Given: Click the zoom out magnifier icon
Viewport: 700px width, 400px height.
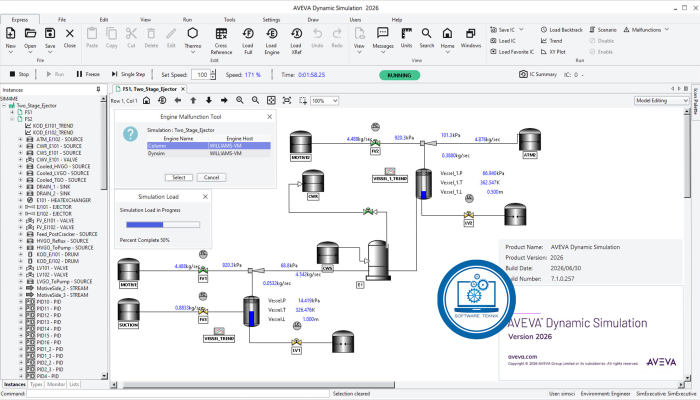Looking at the screenshot, I should (x=255, y=100).
